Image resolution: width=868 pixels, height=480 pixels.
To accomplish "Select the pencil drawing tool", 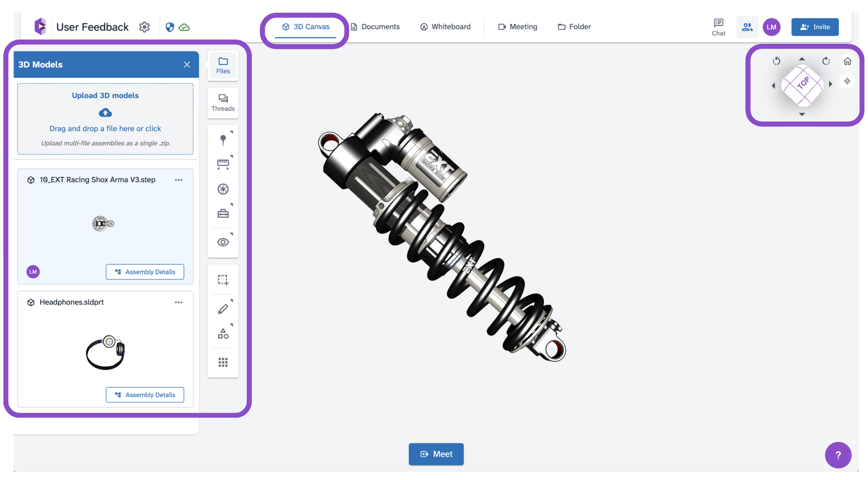I will click(223, 309).
